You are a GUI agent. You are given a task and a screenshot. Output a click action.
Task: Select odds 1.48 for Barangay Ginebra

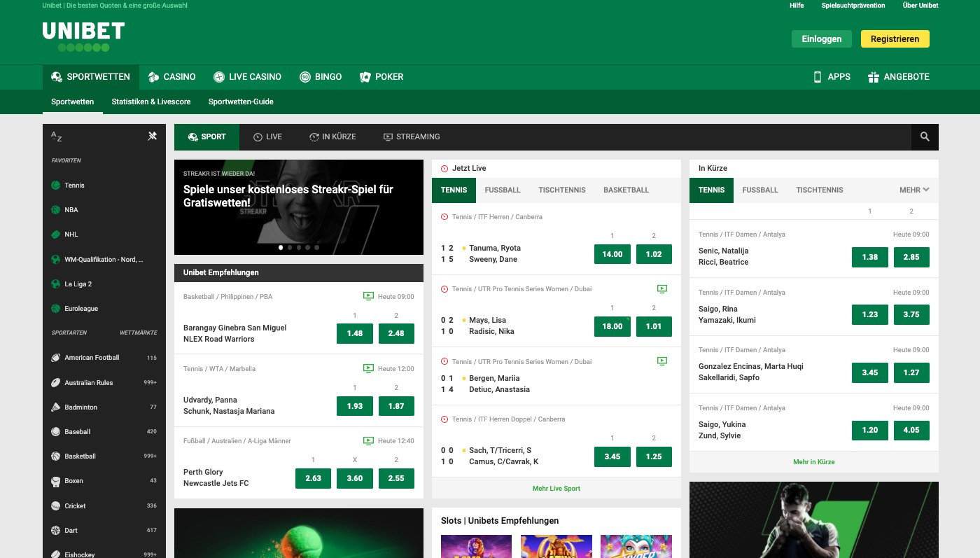point(354,333)
